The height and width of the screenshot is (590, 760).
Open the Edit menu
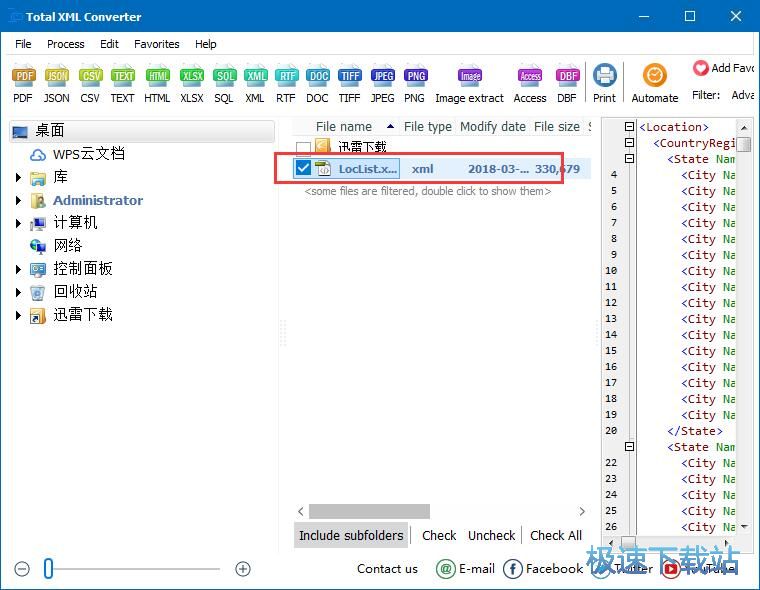109,44
